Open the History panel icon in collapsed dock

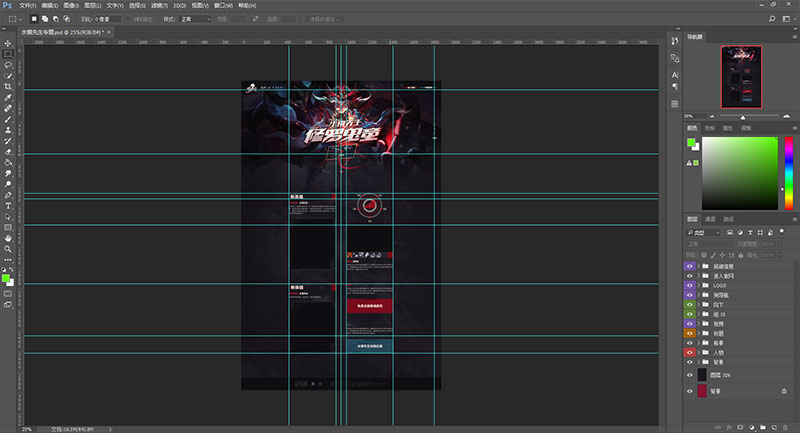pos(675,41)
